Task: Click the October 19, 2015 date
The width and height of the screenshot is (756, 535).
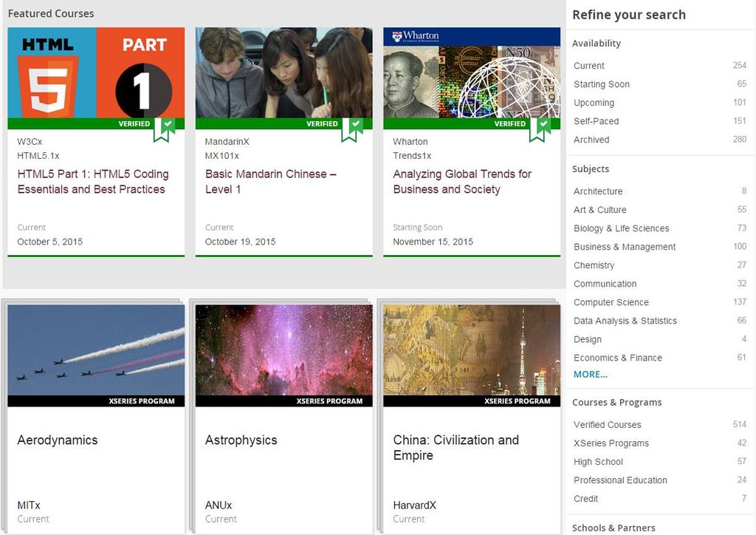Action: [240, 242]
